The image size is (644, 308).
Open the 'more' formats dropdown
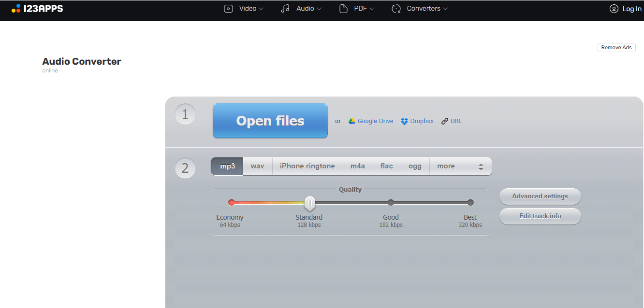coord(460,166)
